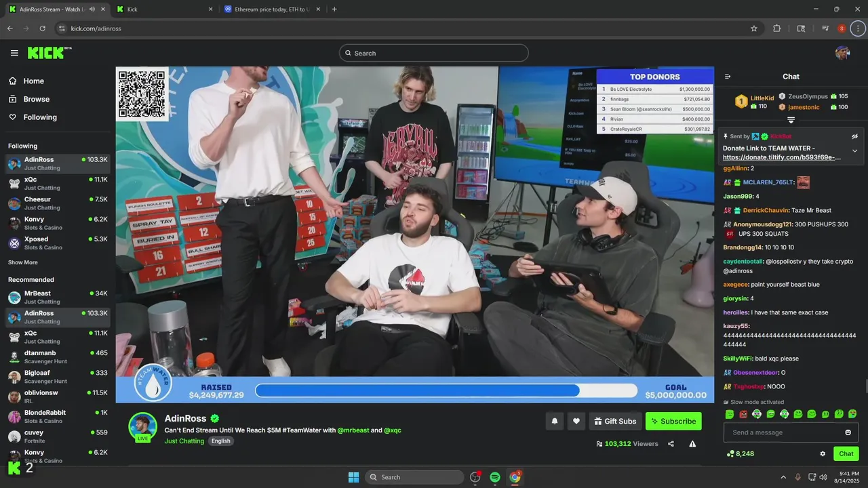Open Cheesur channel in the Following list
Image resolution: width=868 pixels, height=488 pixels.
pyautogui.click(x=58, y=203)
